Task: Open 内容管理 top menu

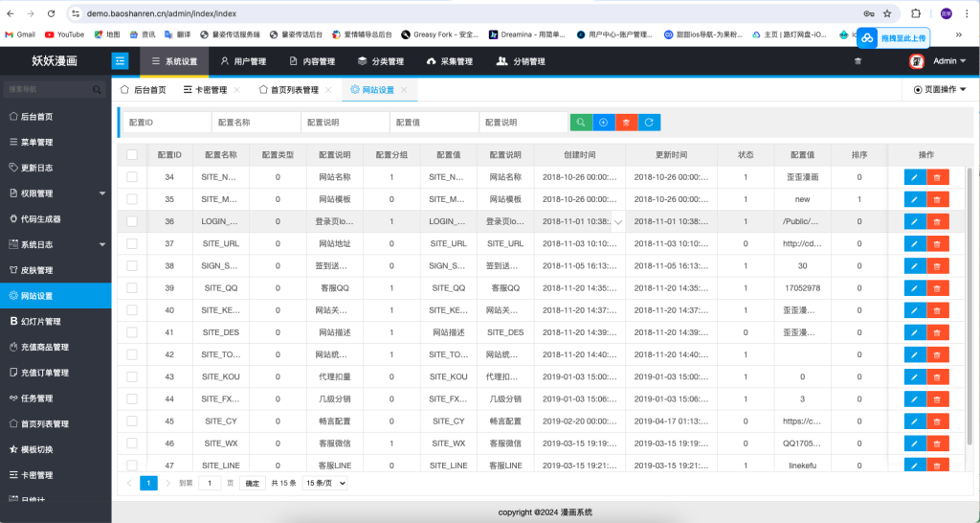Action: tap(312, 61)
